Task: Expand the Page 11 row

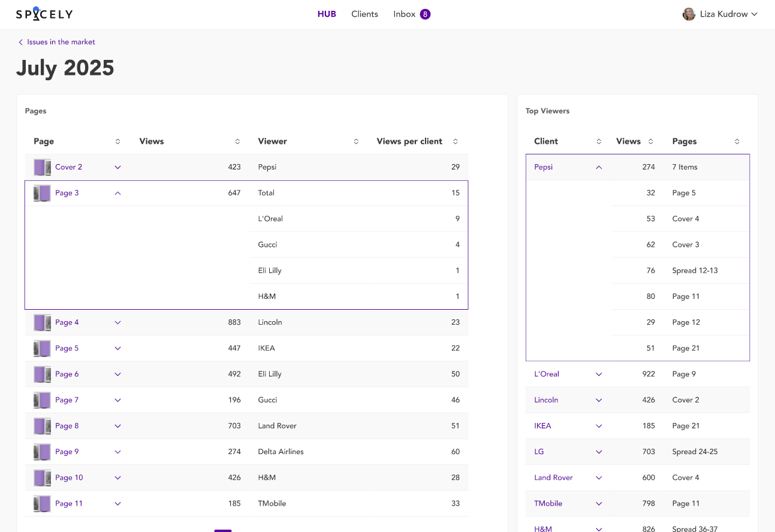Action: tap(117, 503)
